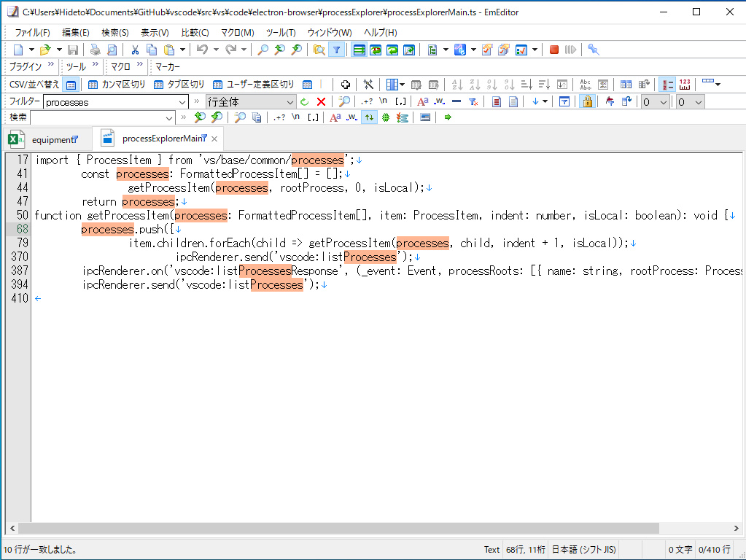Click in the 検索 search input field
Screen dimensions: 746x560
(x=97, y=117)
